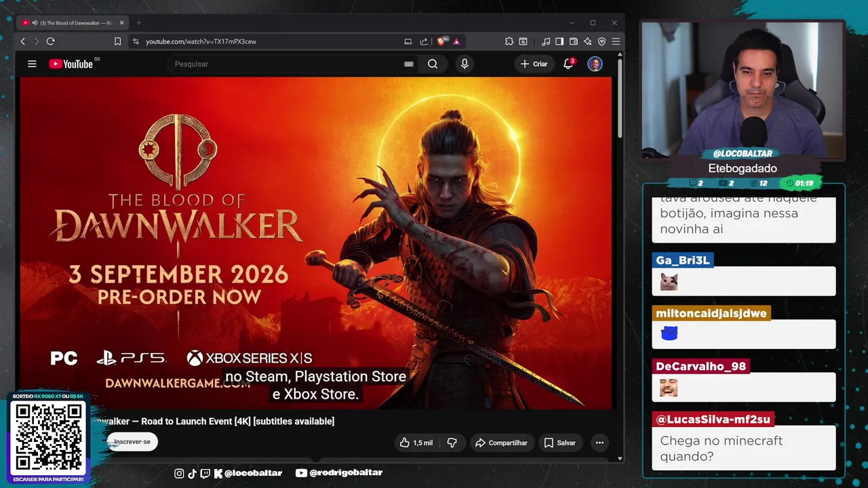
Task: Open the Brave VPN shield icon
Action: pyautogui.click(x=601, y=41)
